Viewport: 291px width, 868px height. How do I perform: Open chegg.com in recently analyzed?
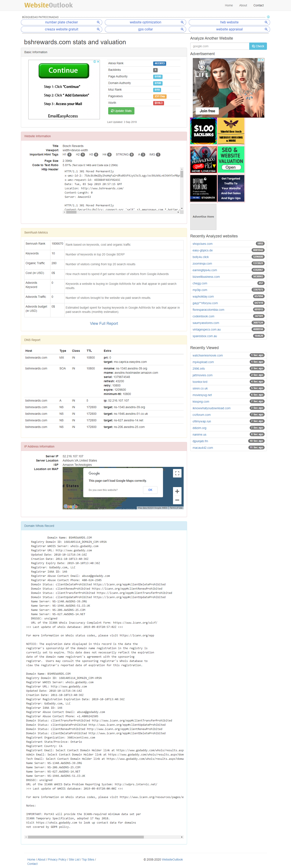coord(200,283)
